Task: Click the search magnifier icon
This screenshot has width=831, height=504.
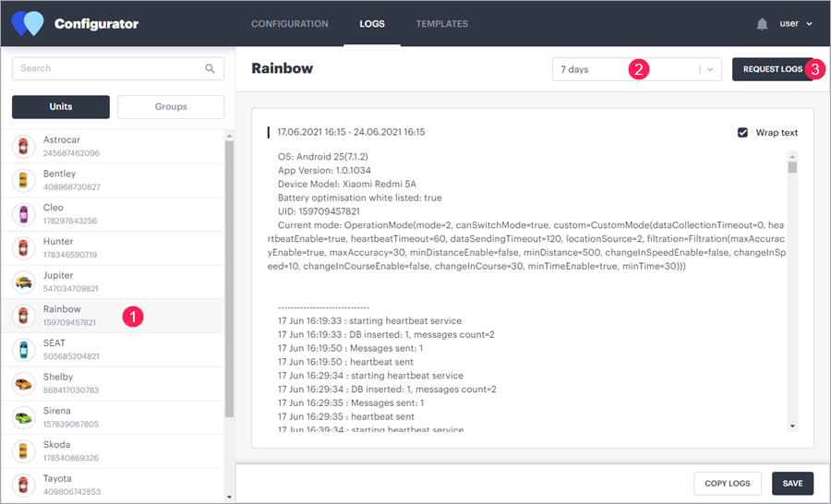Action: [x=210, y=68]
